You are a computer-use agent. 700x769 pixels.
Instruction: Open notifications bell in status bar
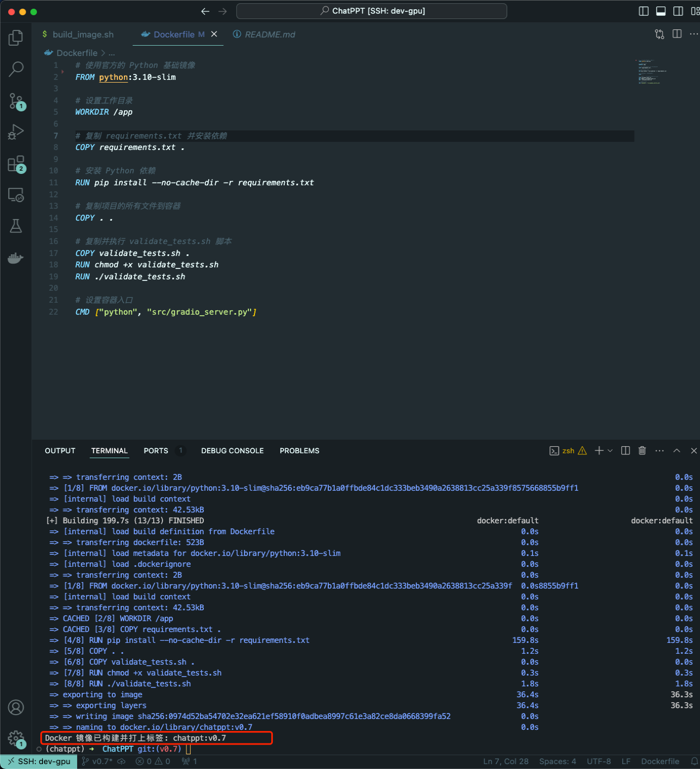(x=694, y=761)
